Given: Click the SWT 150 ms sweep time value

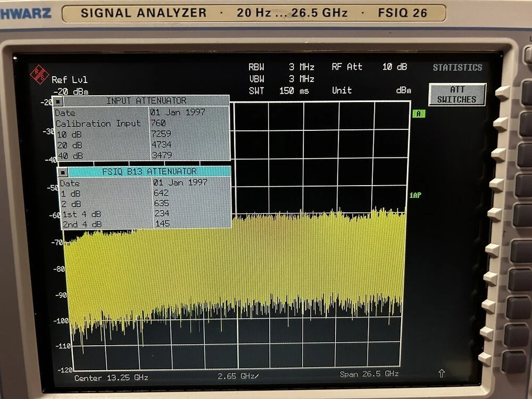Looking at the screenshot, I should pos(281,90).
